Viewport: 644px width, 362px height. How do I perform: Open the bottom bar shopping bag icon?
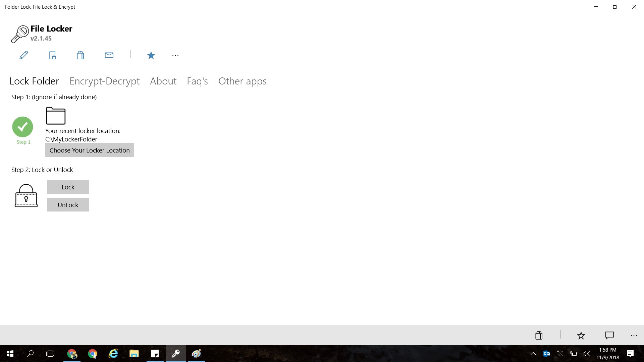click(539, 335)
